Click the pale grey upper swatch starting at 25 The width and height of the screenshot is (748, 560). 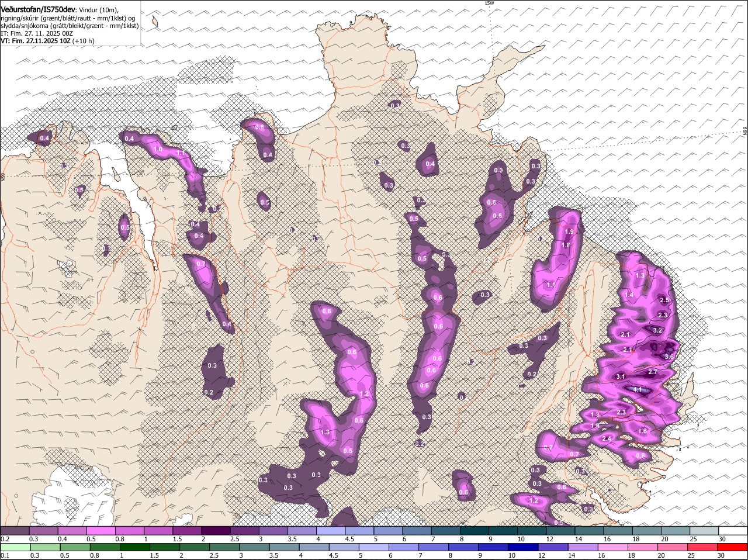pos(705,531)
